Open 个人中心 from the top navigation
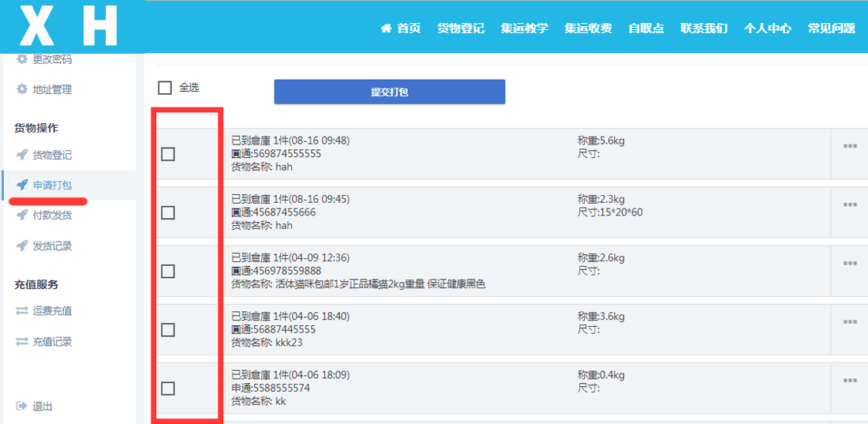 coord(767,28)
